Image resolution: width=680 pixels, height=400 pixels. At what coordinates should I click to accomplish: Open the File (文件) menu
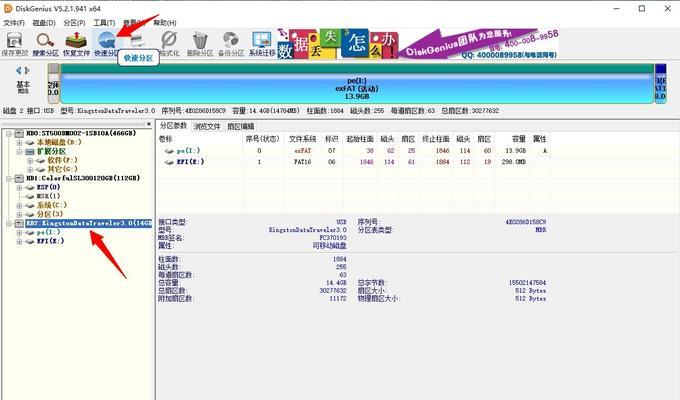click(x=14, y=23)
